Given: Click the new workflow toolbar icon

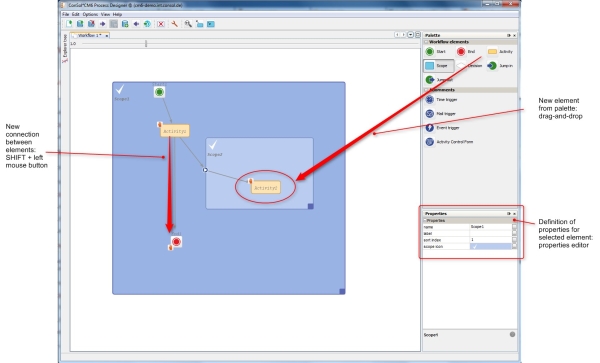Looking at the screenshot, I should (x=69, y=24).
